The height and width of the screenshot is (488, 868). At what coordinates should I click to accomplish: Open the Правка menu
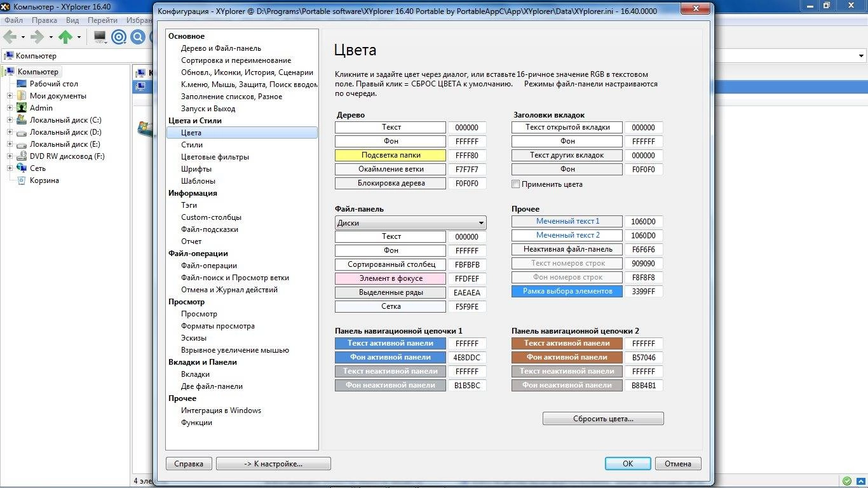pyautogui.click(x=44, y=20)
